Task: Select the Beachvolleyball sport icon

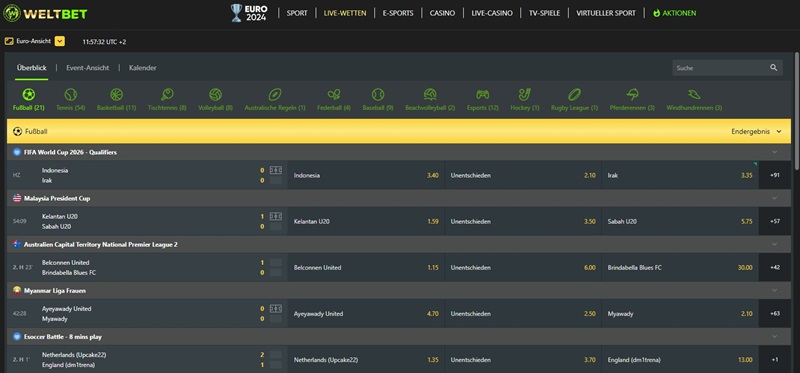Action: pos(430,94)
